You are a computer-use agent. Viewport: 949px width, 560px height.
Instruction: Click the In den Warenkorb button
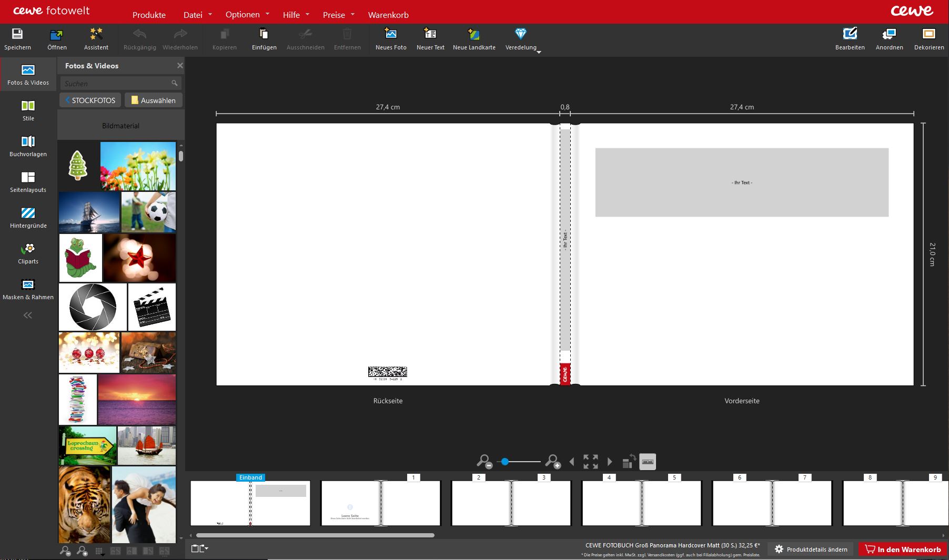point(903,549)
